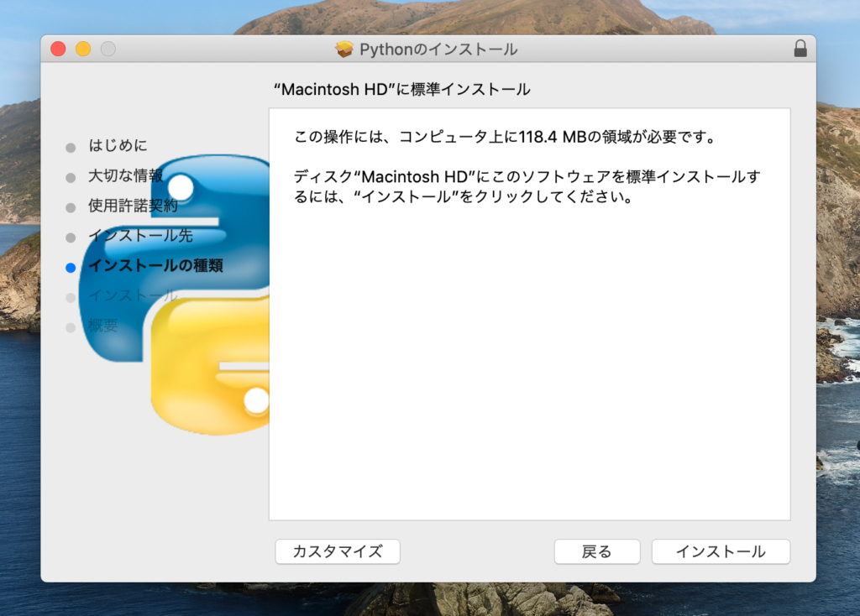Click the Python logo graphic in the sidebar
Screen dimensions: 860x616
pos(175,295)
